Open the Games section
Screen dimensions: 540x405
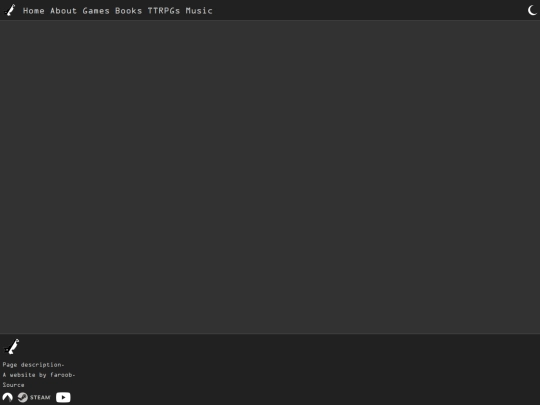(96, 11)
